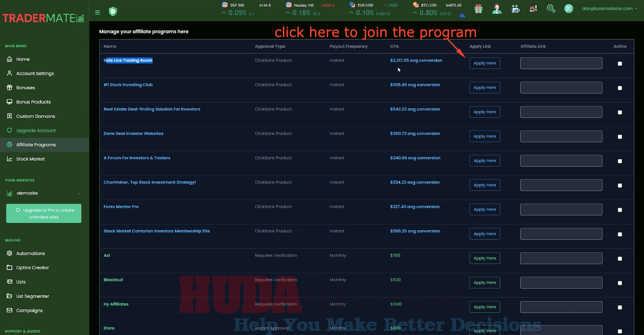The height and width of the screenshot is (335, 644).
Task: Tick Active checkbox for Real Estate Deal-finding Solution
Action: coord(620,112)
